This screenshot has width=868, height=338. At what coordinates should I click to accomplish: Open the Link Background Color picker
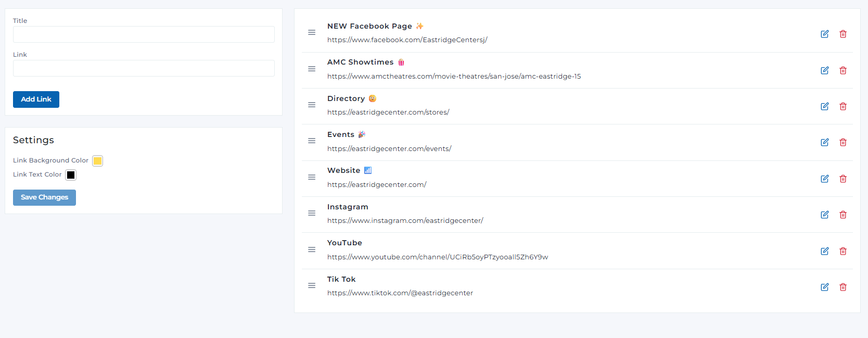coord(97,160)
